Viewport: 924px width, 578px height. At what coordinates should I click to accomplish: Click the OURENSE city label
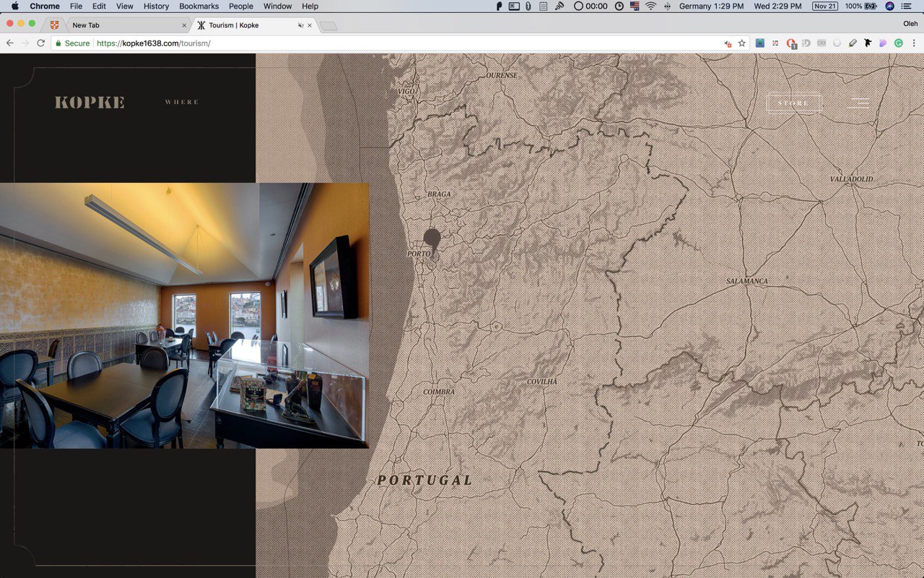coord(502,75)
